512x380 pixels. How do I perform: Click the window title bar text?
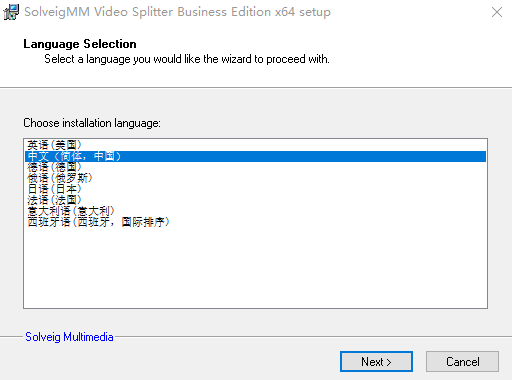pos(177,12)
